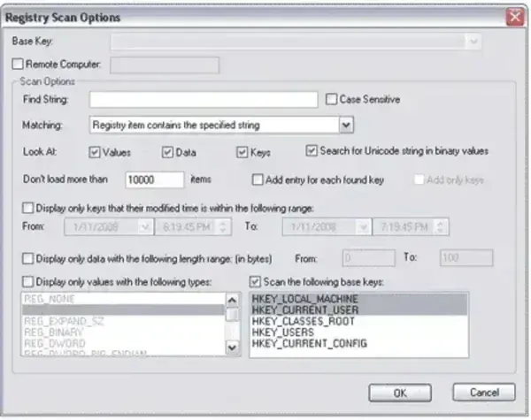Click the Cancel button
Screen dimensions: 531x420
click(484, 393)
